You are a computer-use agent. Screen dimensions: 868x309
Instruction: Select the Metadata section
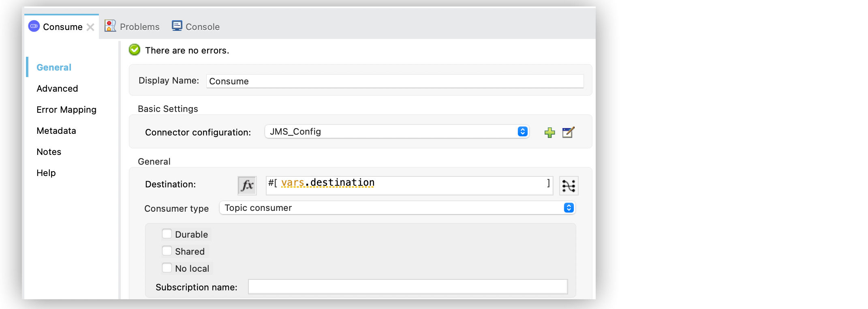click(56, 131)
